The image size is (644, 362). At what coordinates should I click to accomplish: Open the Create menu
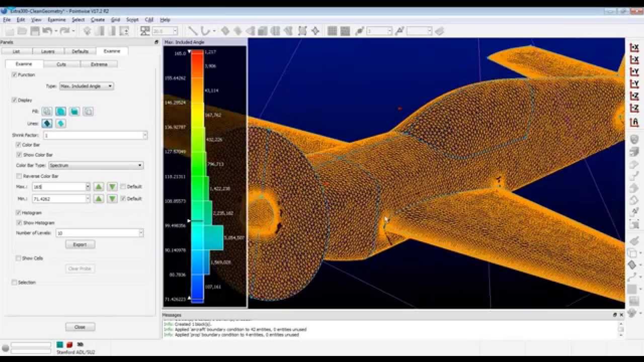(x=98, y=20)
